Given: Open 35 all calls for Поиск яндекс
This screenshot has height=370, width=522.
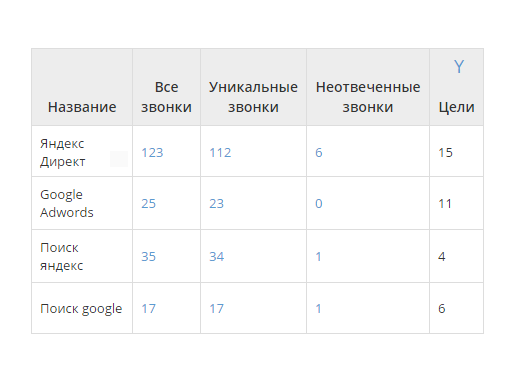Looking at the screenshot, I should click(x=148, y=257).
